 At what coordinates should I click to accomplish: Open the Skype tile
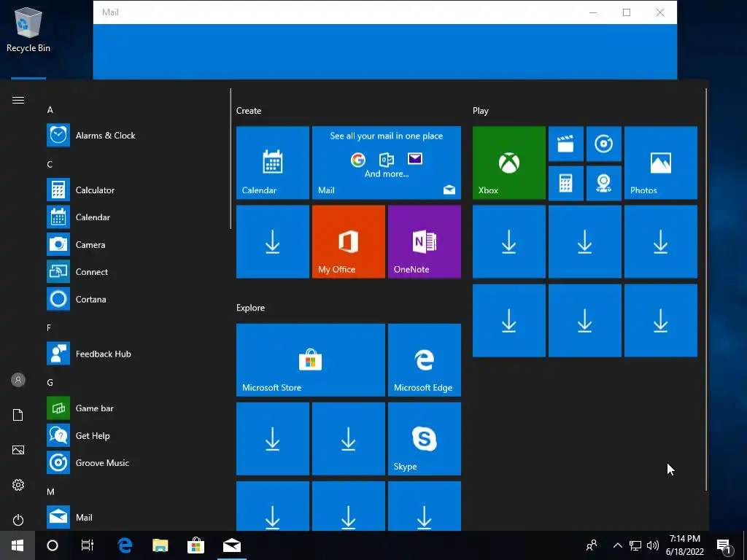[x=425, y=438]
